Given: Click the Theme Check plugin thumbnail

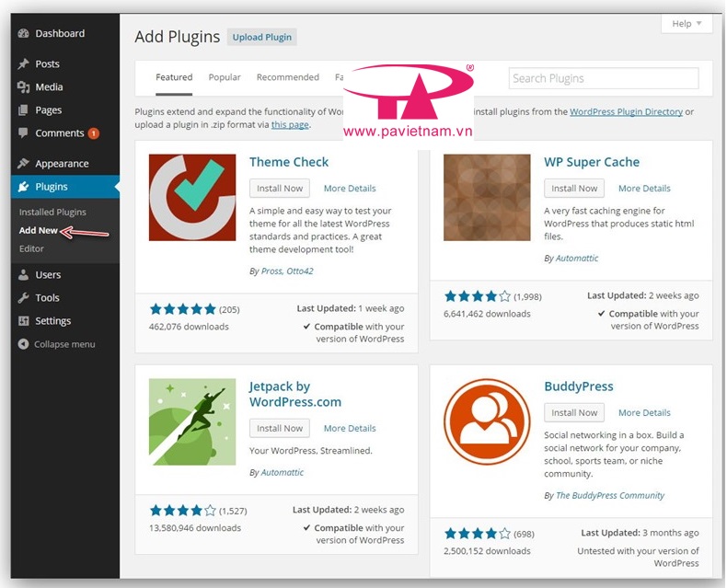Looking at the screenshot, I should 192,198.
